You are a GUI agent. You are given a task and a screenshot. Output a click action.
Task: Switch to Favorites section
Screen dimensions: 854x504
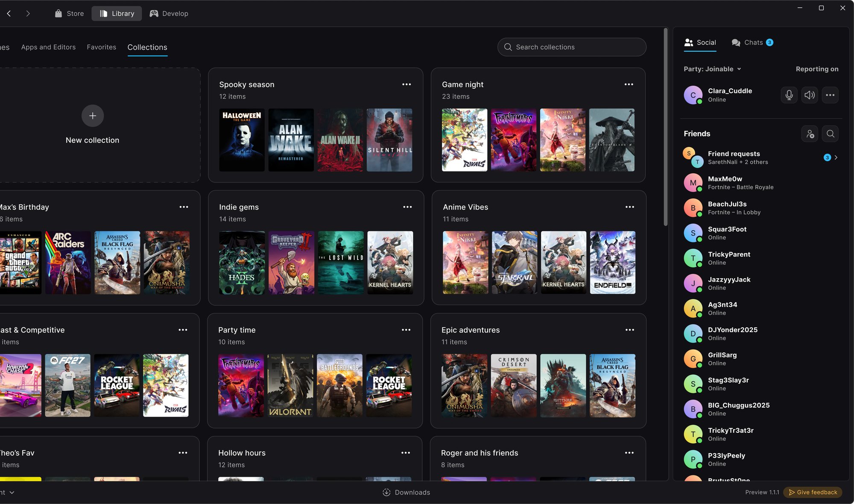click(101, 47)
